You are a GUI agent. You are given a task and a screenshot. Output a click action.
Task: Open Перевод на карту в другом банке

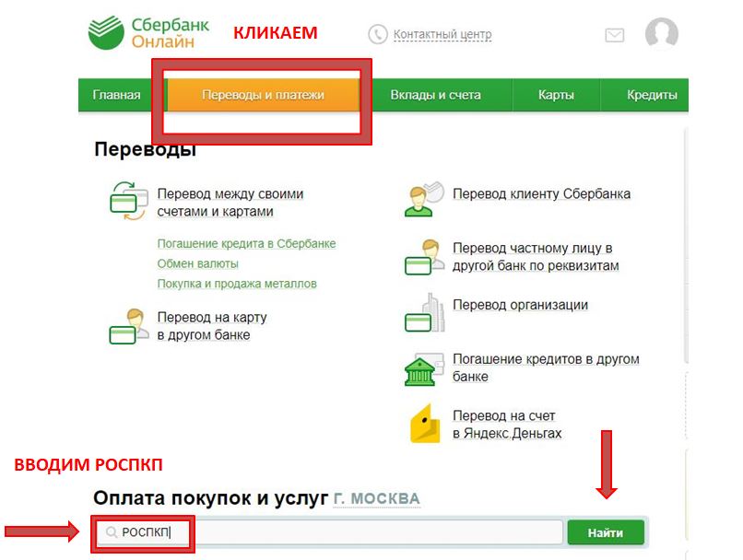click(212, 326)
